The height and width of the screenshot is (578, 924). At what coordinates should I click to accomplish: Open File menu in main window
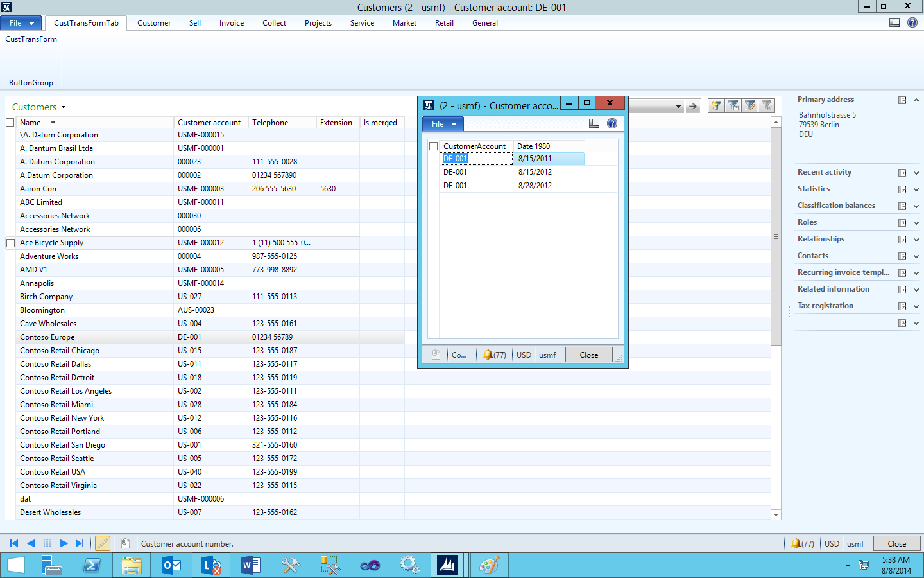(x=21, y=23)
